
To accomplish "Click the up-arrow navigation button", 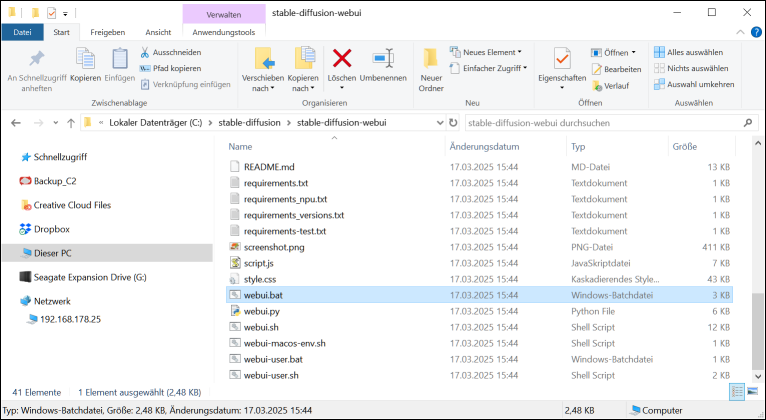I will point(69,123).
